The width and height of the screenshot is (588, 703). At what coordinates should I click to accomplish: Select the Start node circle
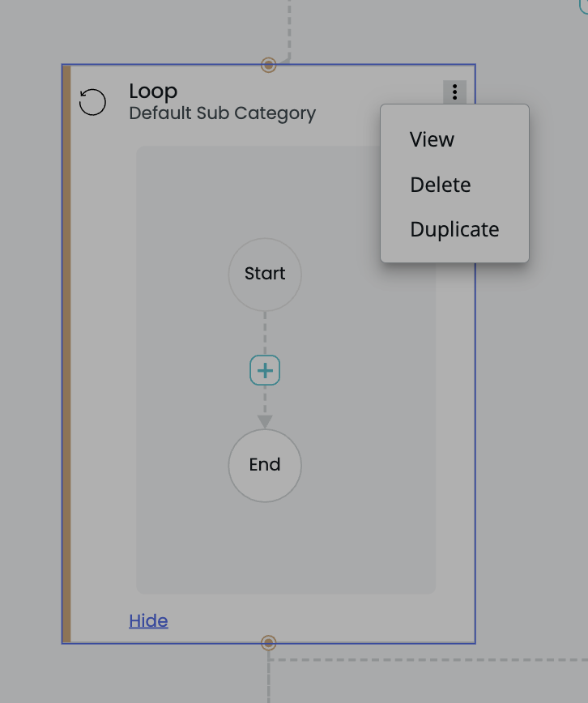tap(265, 274)
